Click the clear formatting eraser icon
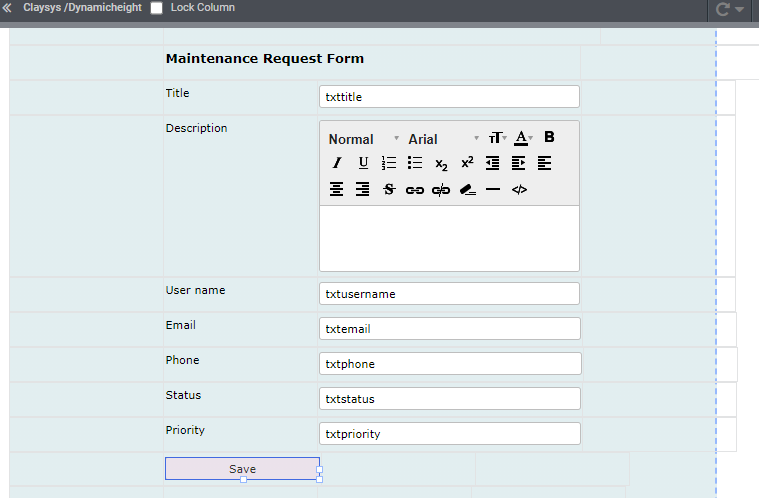This screenshot has height=498, width=759. (468, 189)
